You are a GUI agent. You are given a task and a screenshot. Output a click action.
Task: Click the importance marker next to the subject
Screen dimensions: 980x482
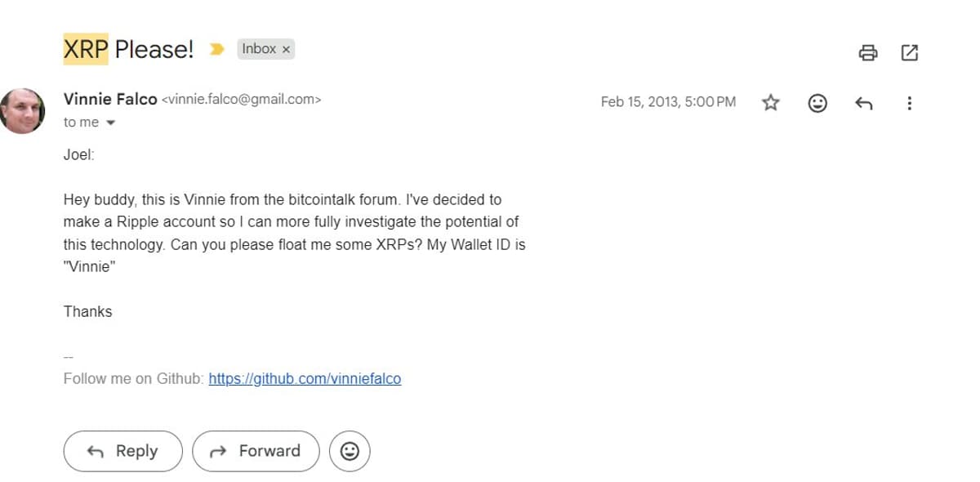pyautogui.click(x=216, y=49)
